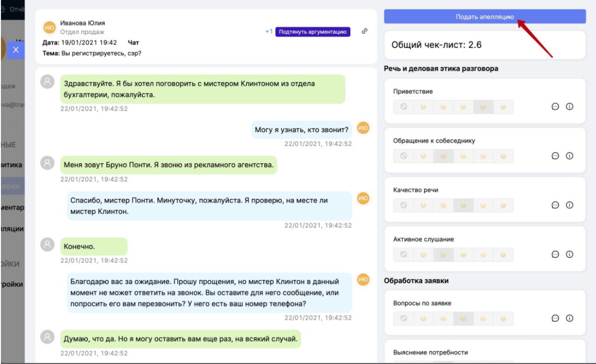
Task: Open comment icon for Вопросы по заявке
Action: coord(555,318)
